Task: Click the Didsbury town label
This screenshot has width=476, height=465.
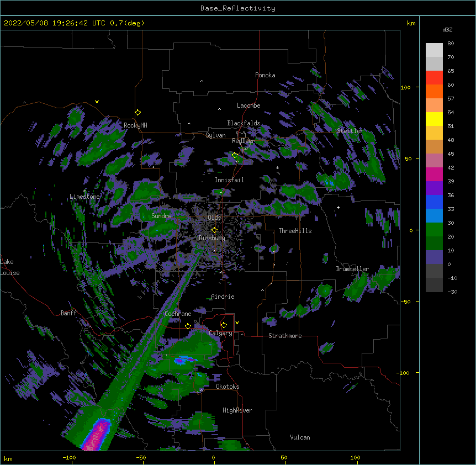Action: pyautogui.click(x=212, y=238)
